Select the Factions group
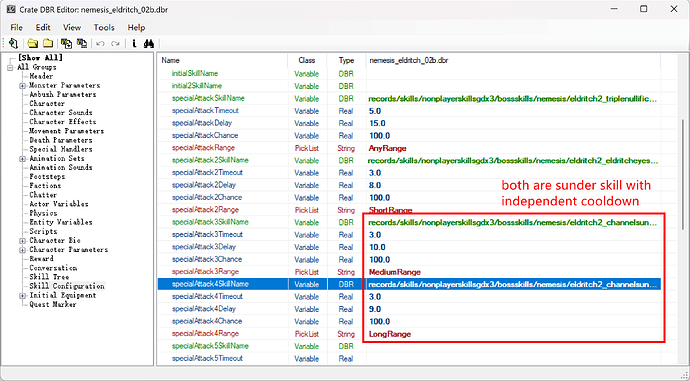This screenshot has height=381, width=690. coord(45,186)
